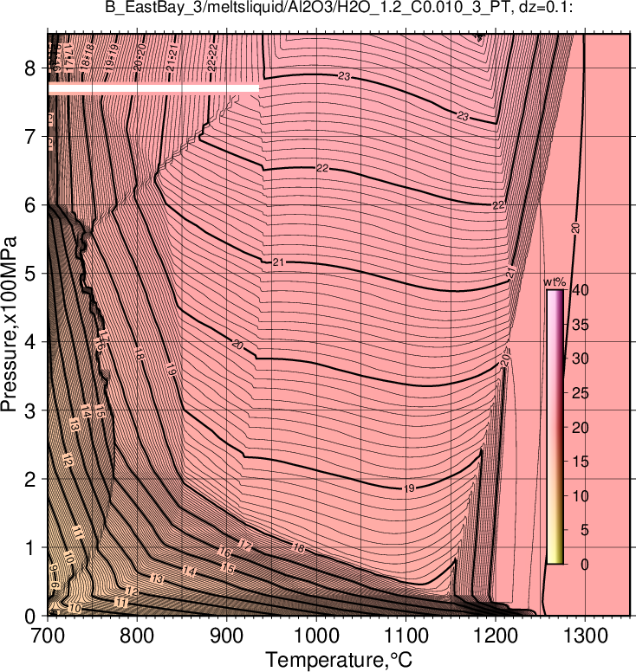Click colorbar tick label 35
Viewport: 636px width, 672px height.
[581, 325]
